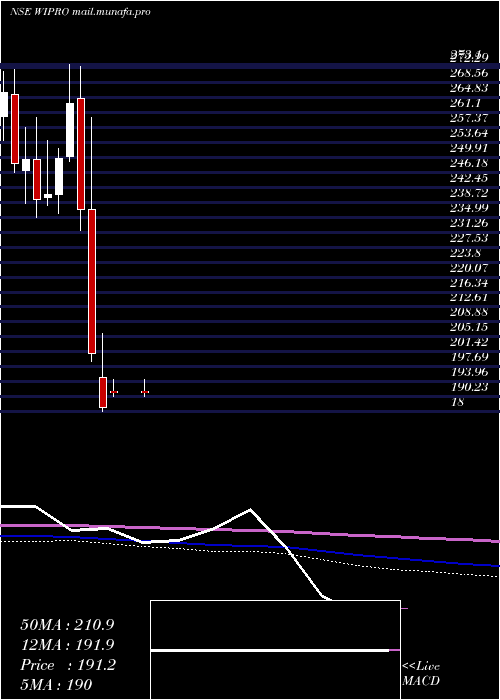Click the 190.23 price axis label
The width and height of the screenshot is (500, 700).
click(469, 387)
